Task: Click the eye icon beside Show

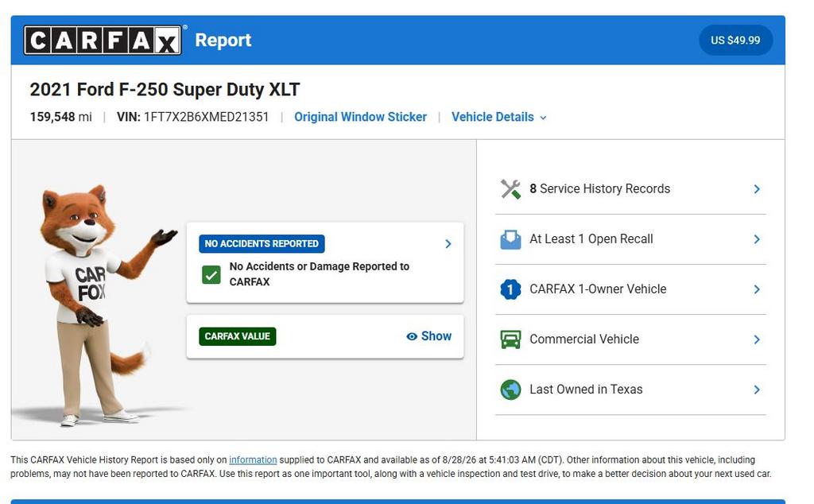Action: pos(412,336)
